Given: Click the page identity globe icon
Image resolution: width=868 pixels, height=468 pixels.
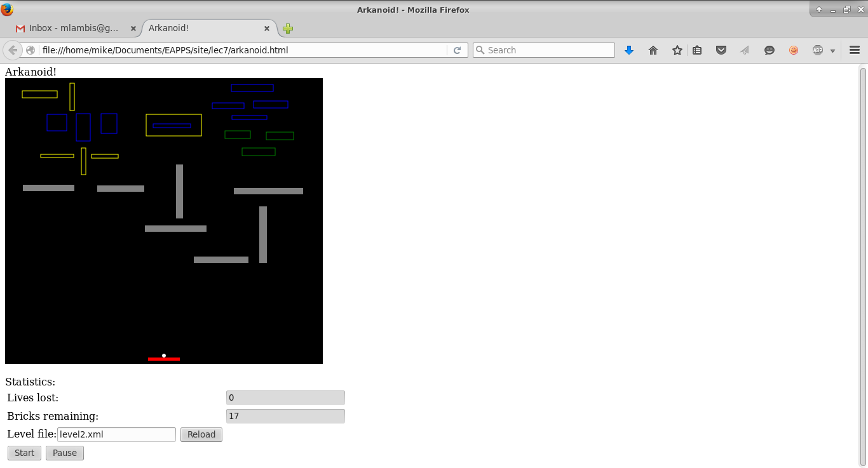Looking at the screenshot, I should [31, 50].
